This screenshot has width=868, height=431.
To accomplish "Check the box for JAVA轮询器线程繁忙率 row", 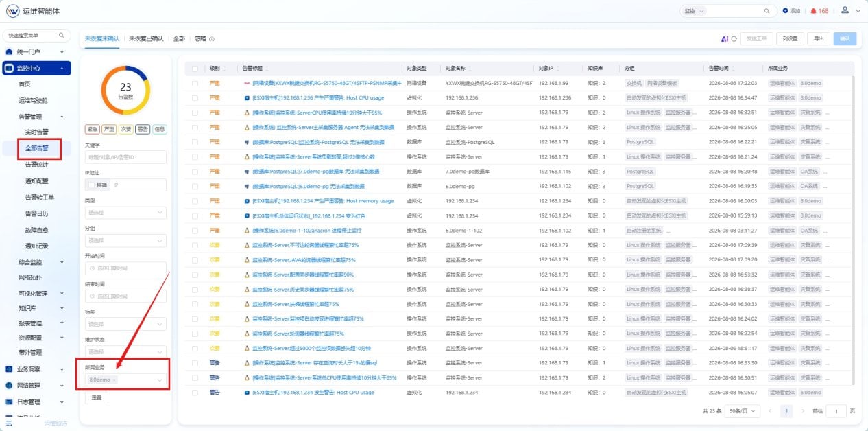I will click(x=195, y=260).
